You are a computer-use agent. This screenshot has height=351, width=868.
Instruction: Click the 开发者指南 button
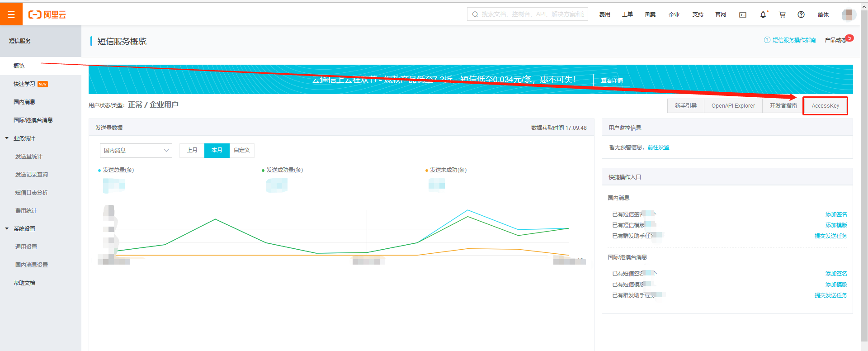(783, 106)
